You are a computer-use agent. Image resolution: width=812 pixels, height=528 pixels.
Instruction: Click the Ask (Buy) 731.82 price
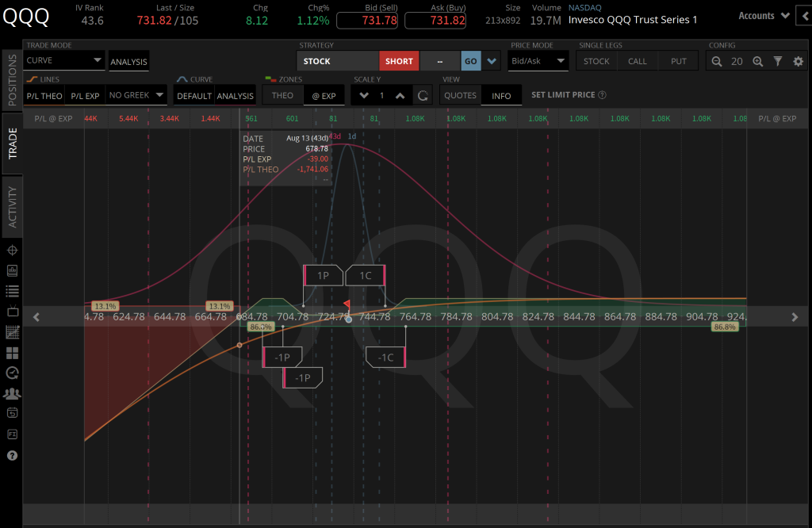click(435, 20)
